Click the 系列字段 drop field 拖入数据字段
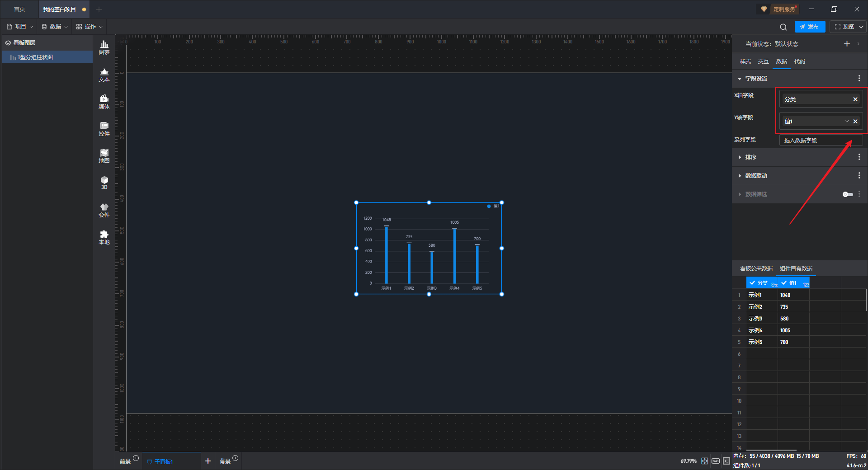The image size is (868, 470). (x=821, y=141)
